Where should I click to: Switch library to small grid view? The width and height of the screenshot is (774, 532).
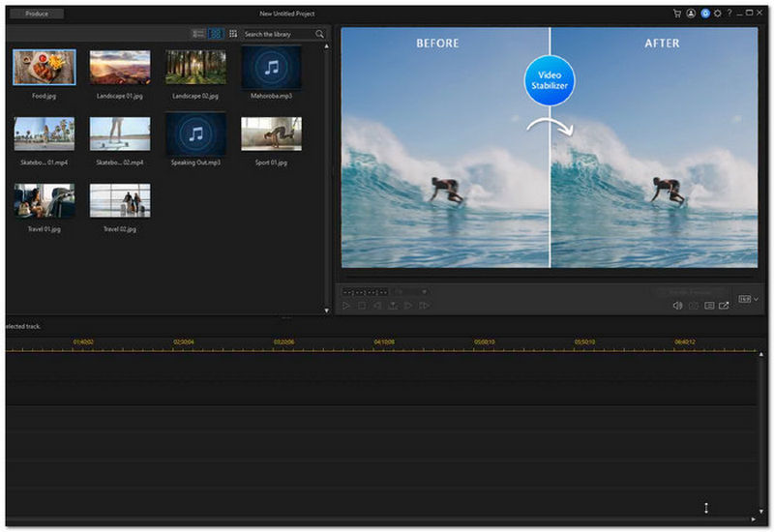(x=233, y=34)
